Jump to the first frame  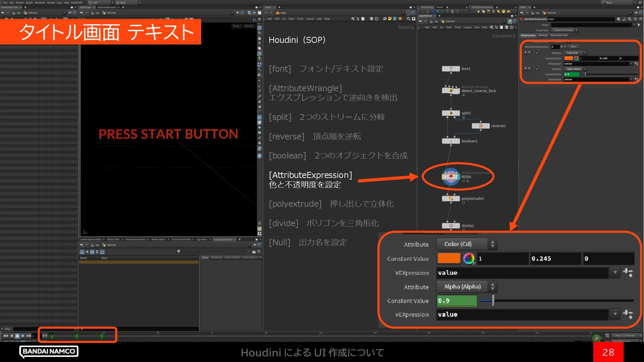click(6, 336)
